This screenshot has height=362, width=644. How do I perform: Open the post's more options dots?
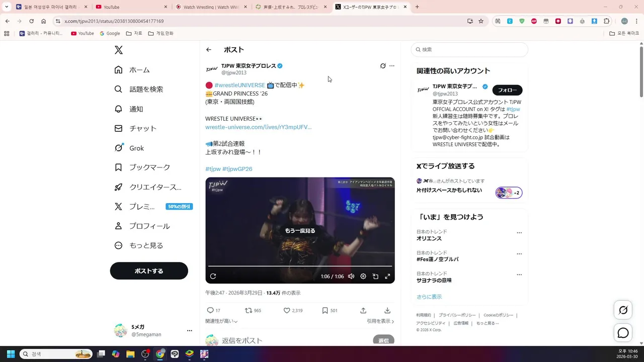(x=392, y=66)
